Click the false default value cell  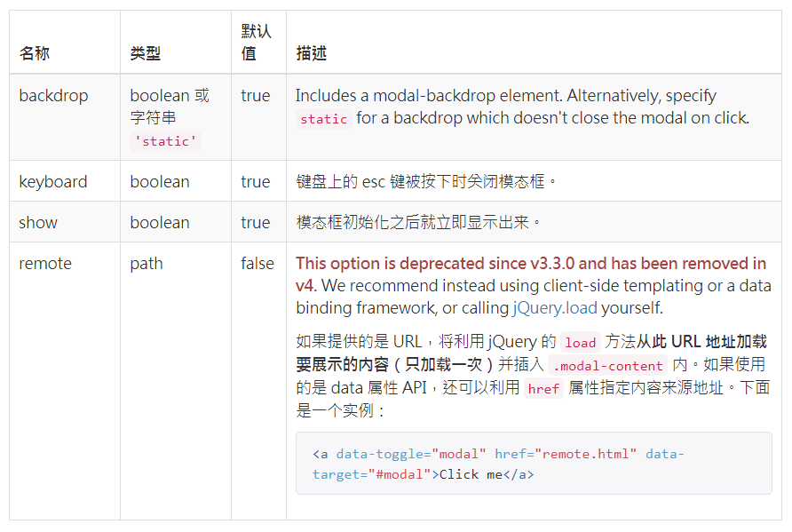(257, 264)
